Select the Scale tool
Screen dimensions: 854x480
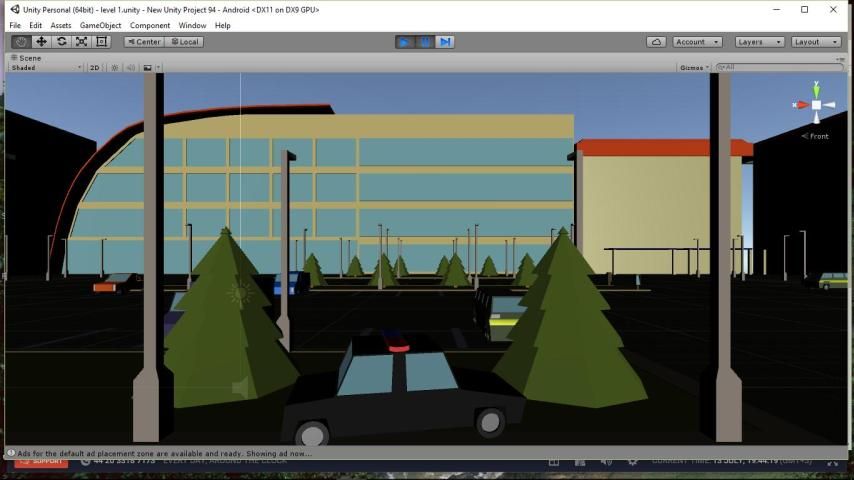81,42
